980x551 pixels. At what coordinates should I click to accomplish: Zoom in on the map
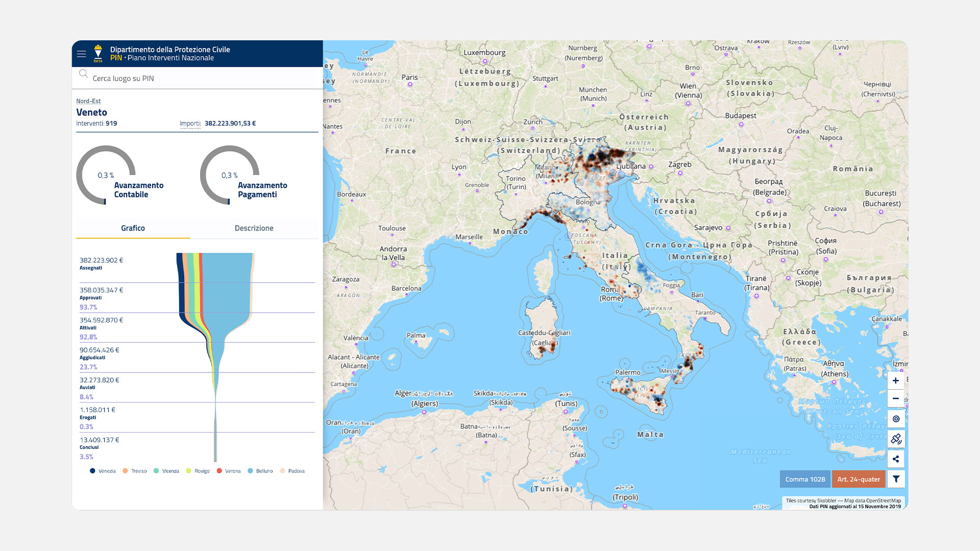coord(896,381)
